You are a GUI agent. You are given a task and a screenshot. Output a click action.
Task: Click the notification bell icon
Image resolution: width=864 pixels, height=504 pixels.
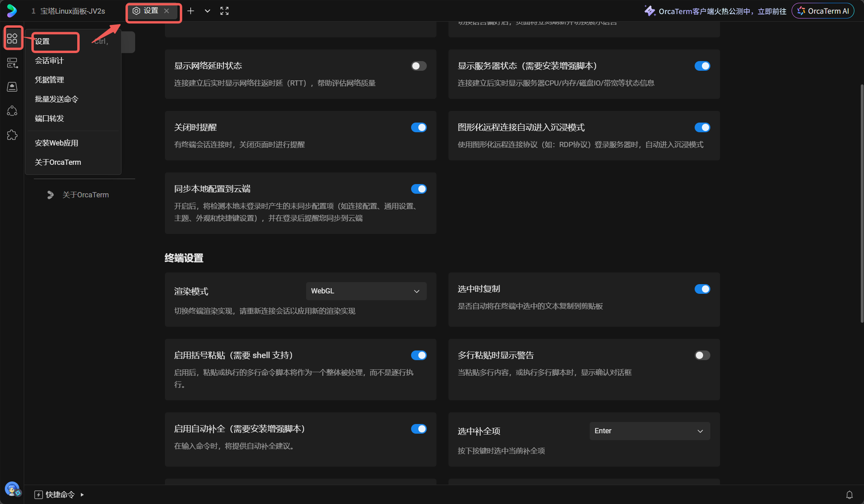[x=850, y=495]
